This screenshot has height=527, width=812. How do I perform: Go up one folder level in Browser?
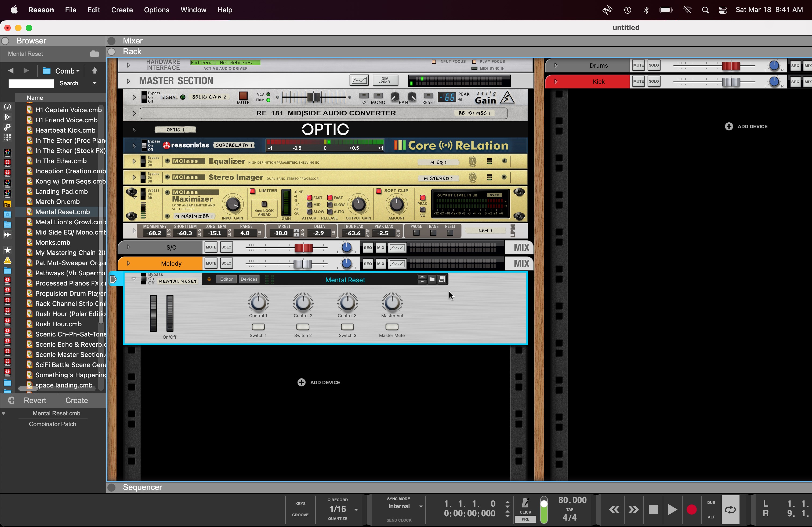pos(95,71)
